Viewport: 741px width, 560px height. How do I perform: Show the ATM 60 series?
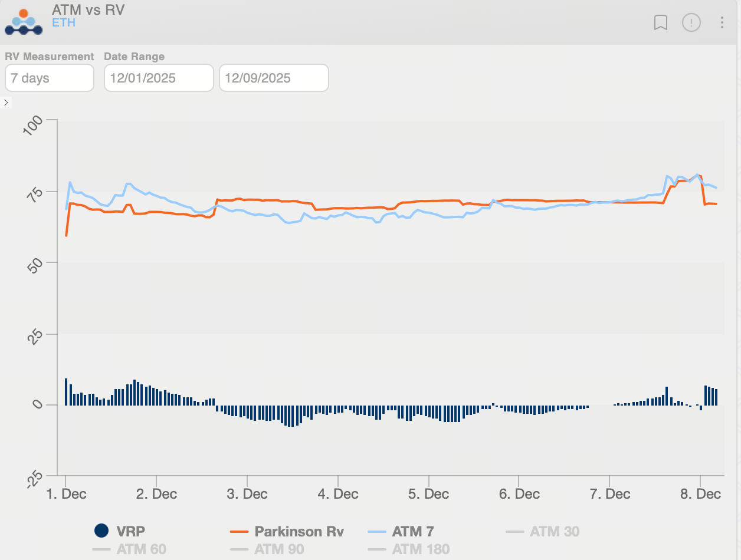141,549
